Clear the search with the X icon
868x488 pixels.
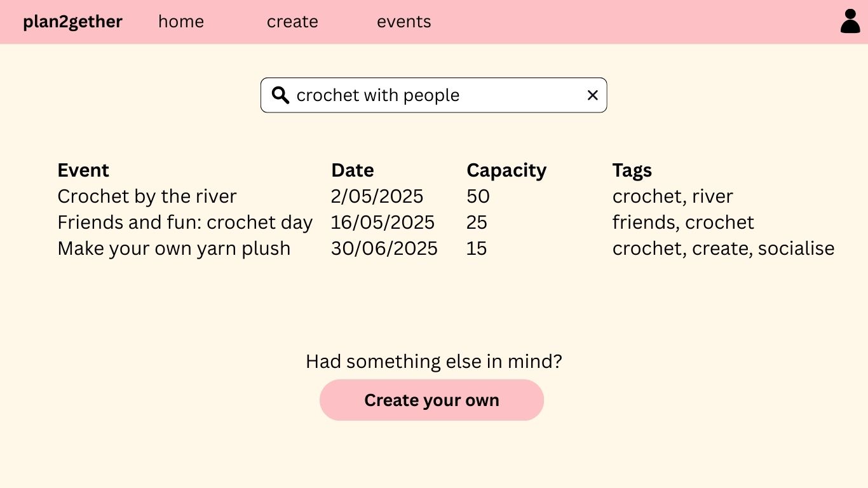pyautogui.click(x=592, y=95)
